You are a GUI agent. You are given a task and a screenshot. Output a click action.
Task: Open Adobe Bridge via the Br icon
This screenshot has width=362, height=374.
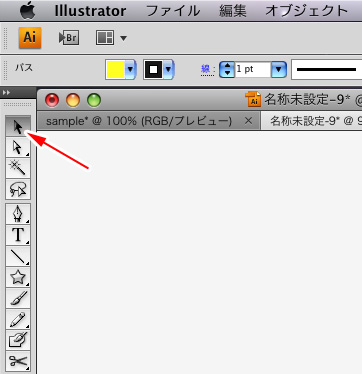pos(69,38)
